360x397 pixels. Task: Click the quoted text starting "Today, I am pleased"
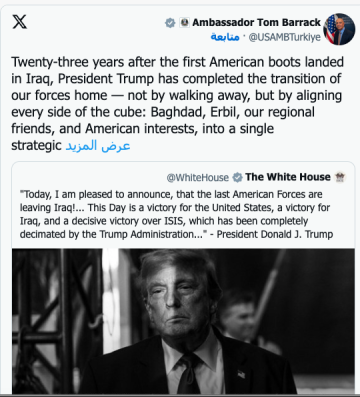(176, 214)
